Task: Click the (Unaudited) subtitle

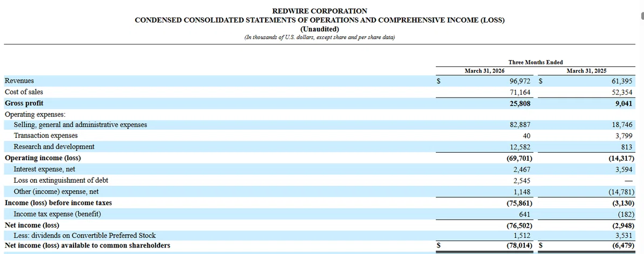Action: point(320,29)
